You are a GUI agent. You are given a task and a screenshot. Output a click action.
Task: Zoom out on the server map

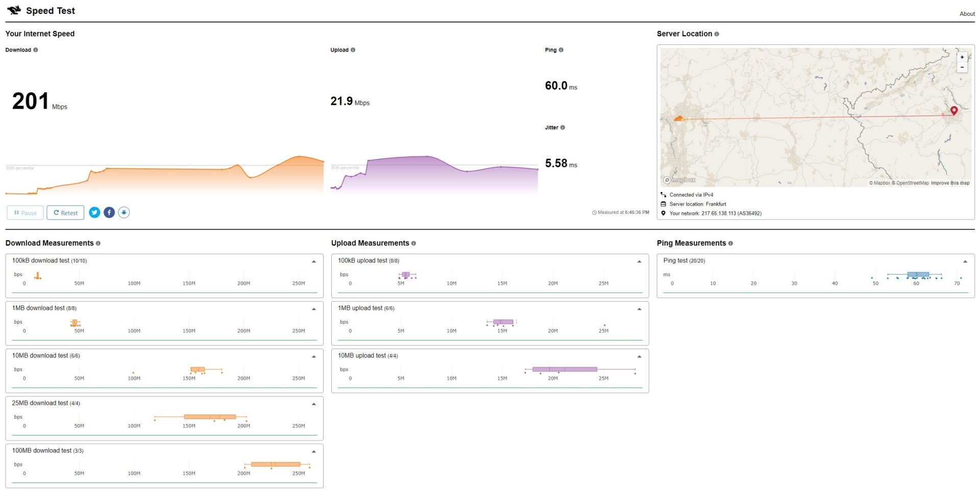[962, 67]
